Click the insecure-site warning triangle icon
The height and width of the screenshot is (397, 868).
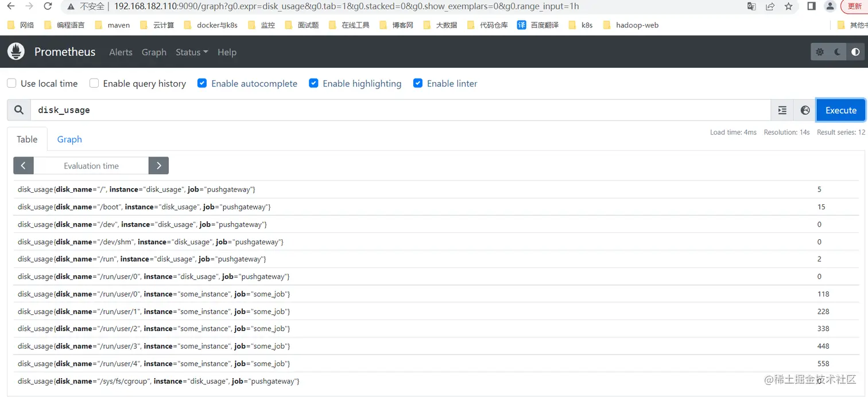71,6
